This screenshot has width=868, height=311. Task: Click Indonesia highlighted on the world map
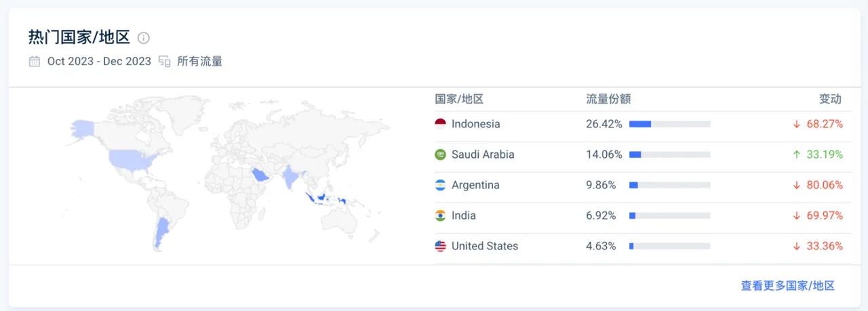point(328,199)
